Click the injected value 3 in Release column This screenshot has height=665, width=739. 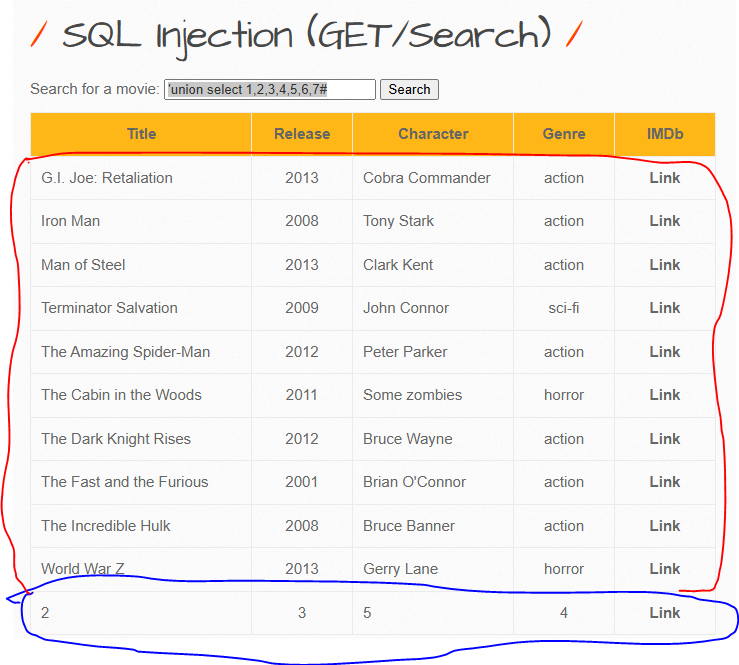pos(302,613)
